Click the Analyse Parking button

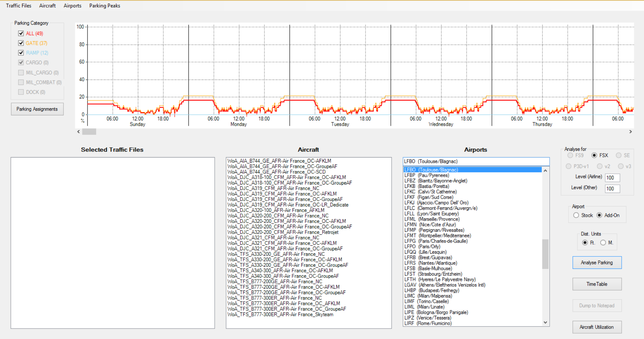[597, 262]
